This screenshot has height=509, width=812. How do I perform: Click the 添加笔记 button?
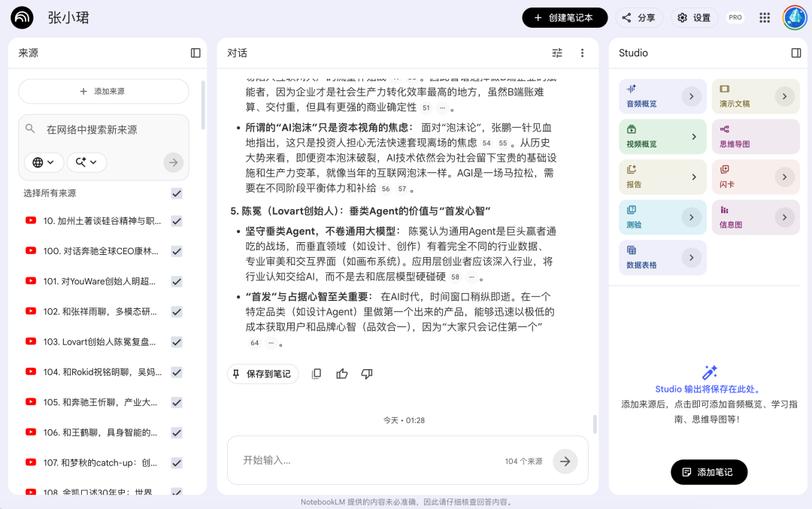click(709, 472)
